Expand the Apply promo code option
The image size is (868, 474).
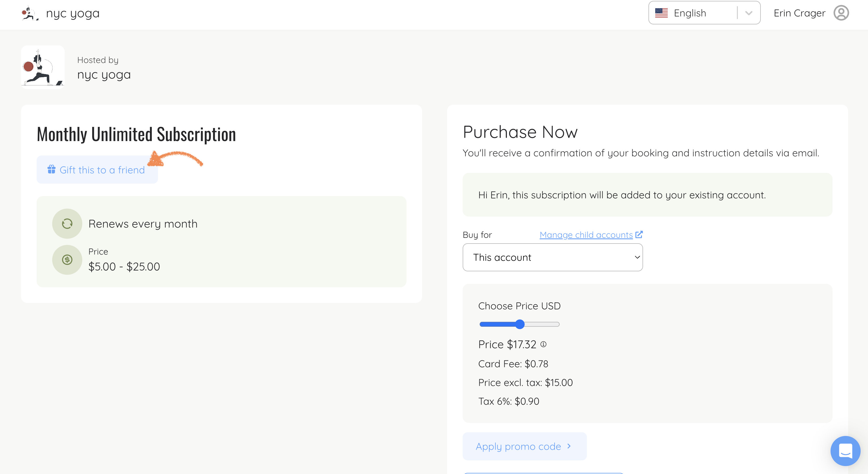pos(524,446)
